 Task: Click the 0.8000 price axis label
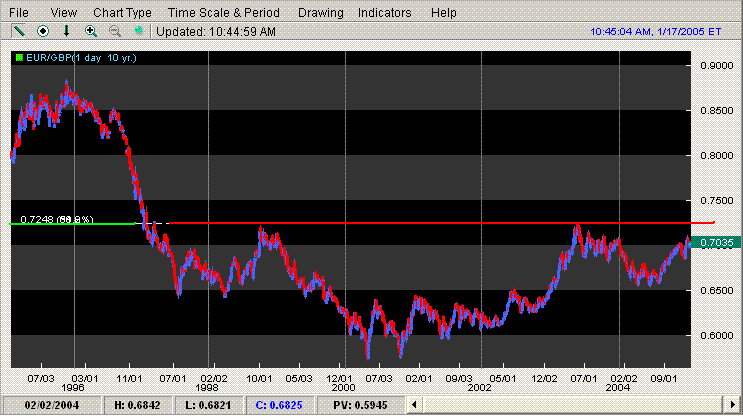[x=716, y=155]
